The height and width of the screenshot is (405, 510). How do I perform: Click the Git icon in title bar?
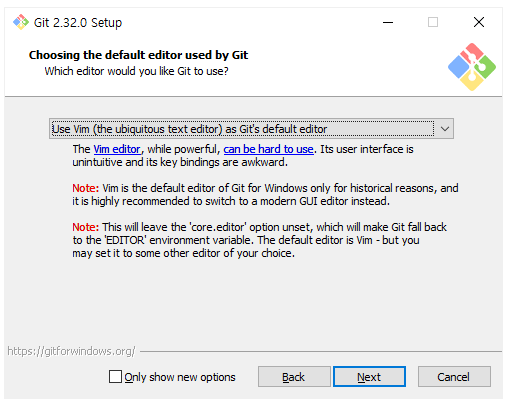[21, 22]
